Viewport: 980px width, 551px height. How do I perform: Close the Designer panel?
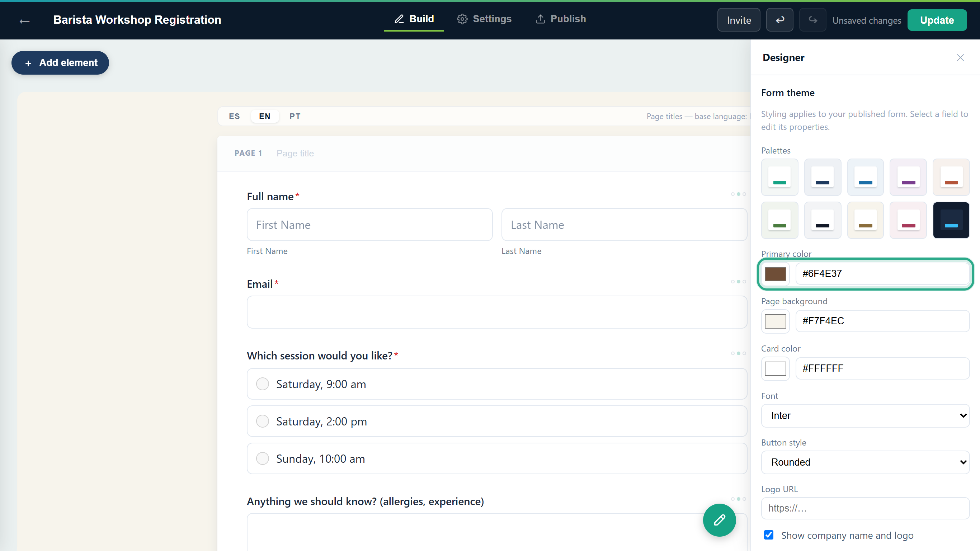960,57
